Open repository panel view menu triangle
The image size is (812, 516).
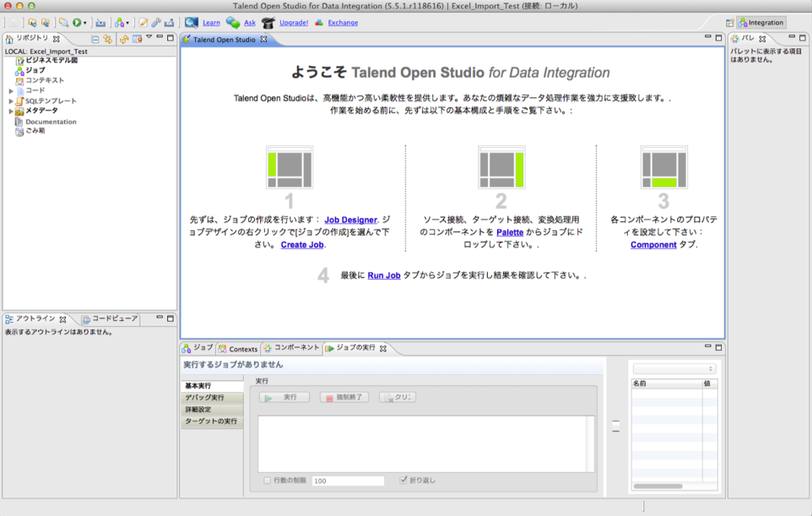[149, 37]
